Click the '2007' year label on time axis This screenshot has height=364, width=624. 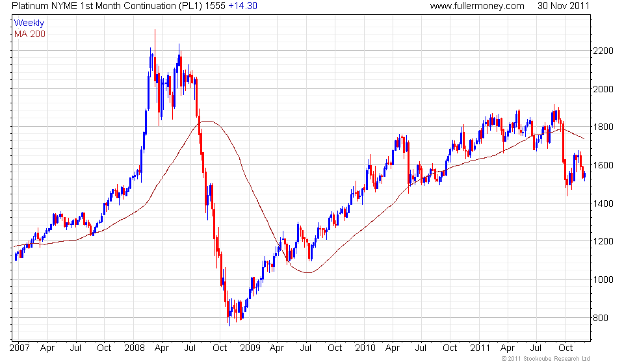click(19, 348)
